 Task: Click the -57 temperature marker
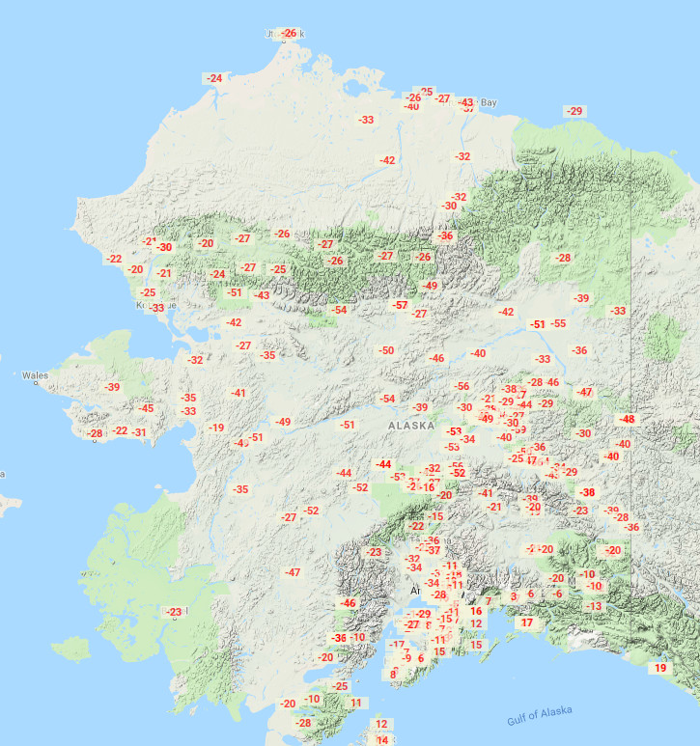point(400,305)
